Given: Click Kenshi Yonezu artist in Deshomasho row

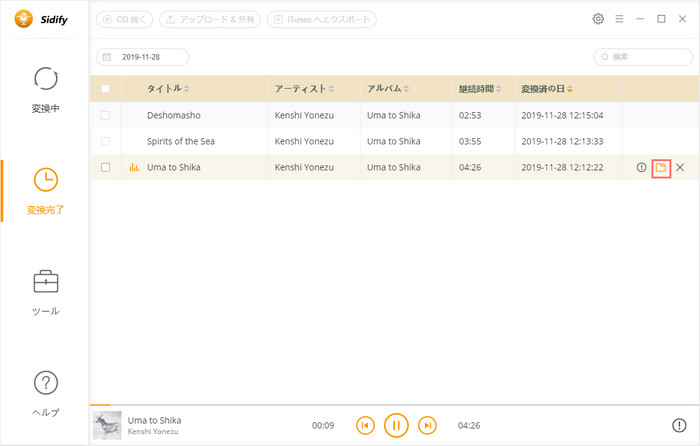Looking at the screenshot, I should click(x=304, y=115).
